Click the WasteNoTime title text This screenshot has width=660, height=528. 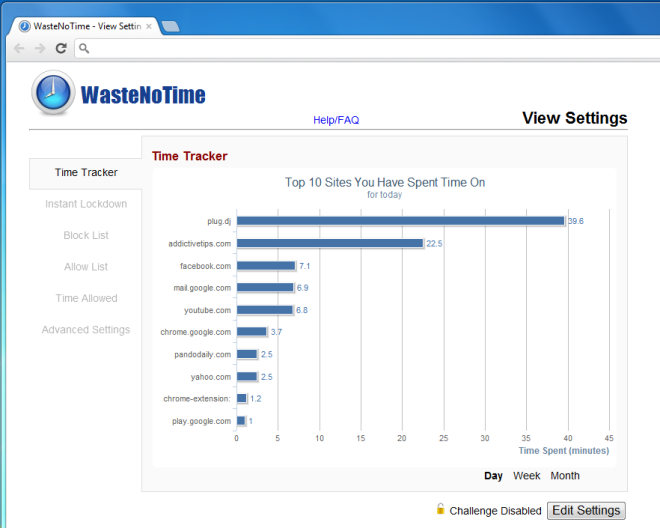click(143, 95)
